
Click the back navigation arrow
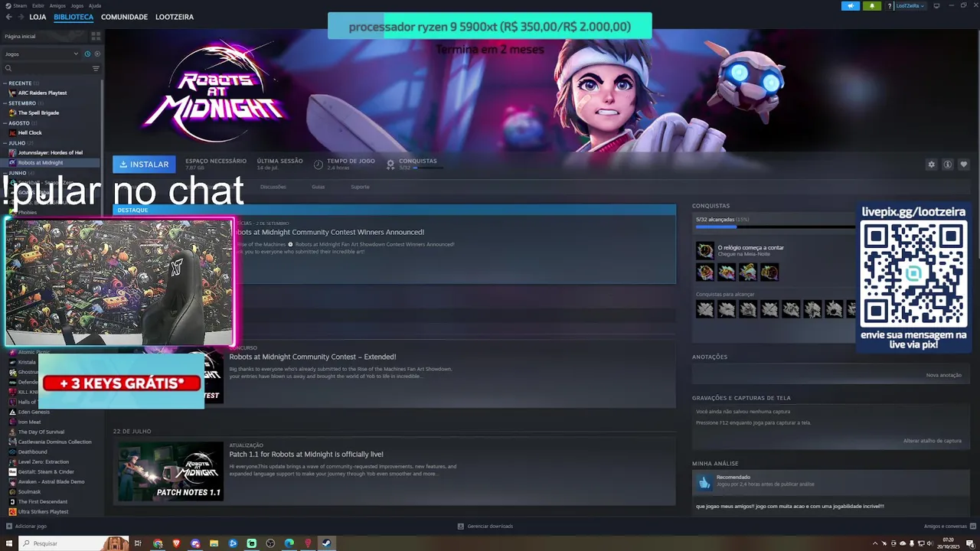point(9,17)
